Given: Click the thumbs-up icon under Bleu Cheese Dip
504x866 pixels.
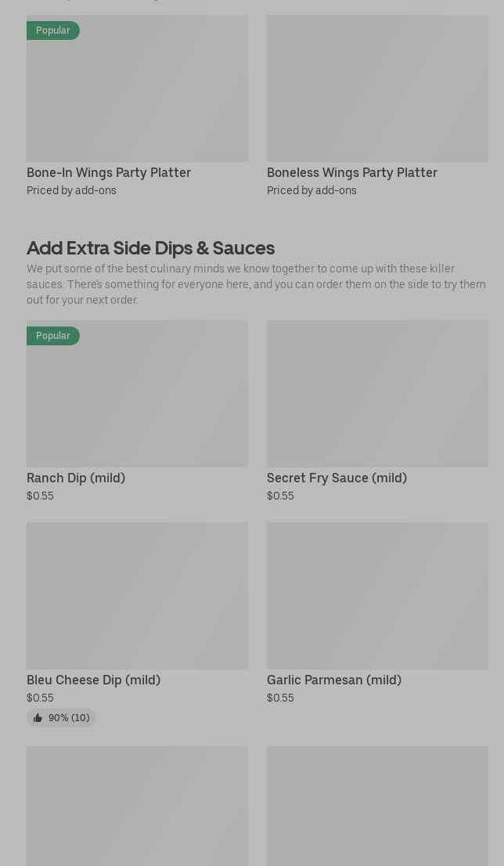Looking at the screenshot, I should point(38,718).
